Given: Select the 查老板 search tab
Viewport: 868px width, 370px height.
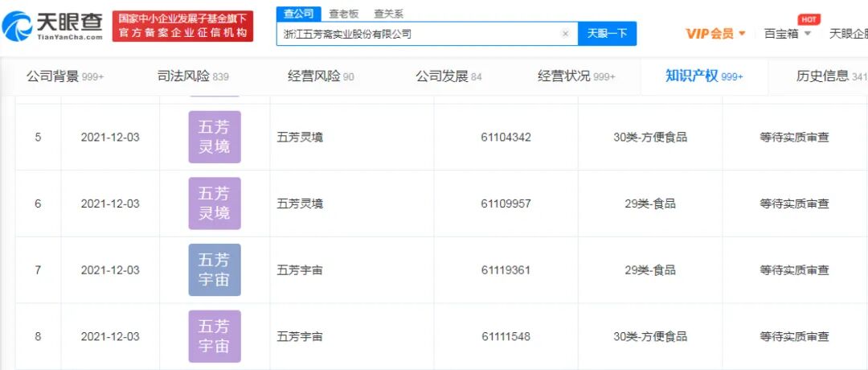Looking at the screenshot, I should [342, 14].
